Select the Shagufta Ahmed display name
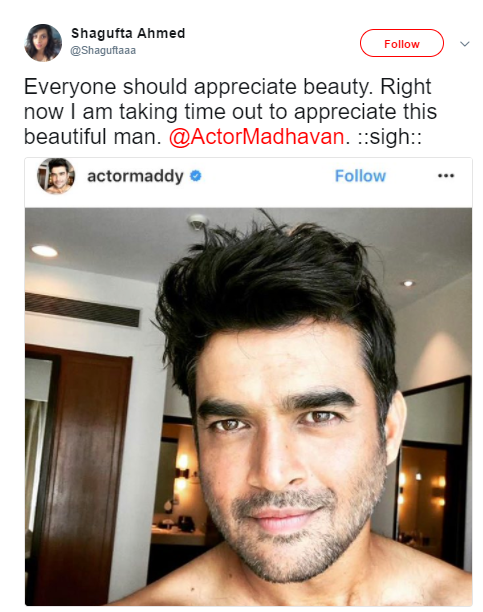 coord(128,34)
